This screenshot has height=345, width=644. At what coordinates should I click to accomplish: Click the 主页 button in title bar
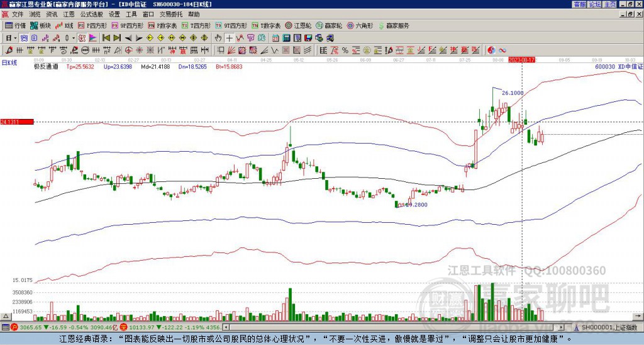pyautogui.click(x=610, y=4)
